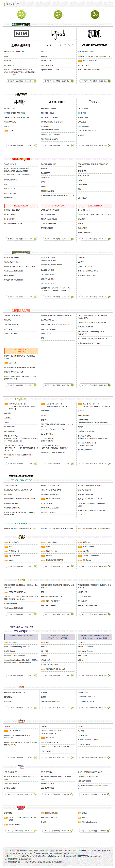Click OF MONSTERS AND MEN

coord(14,113)
